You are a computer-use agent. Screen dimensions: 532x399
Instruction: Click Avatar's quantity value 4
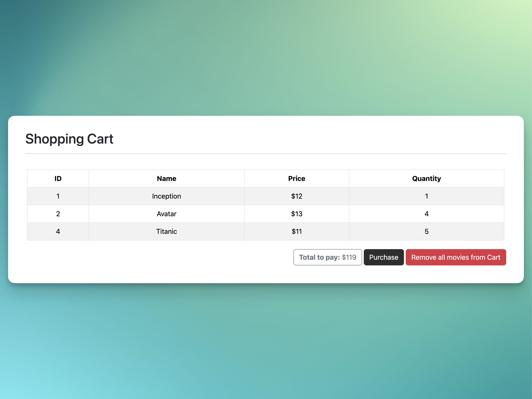point(426,214)
